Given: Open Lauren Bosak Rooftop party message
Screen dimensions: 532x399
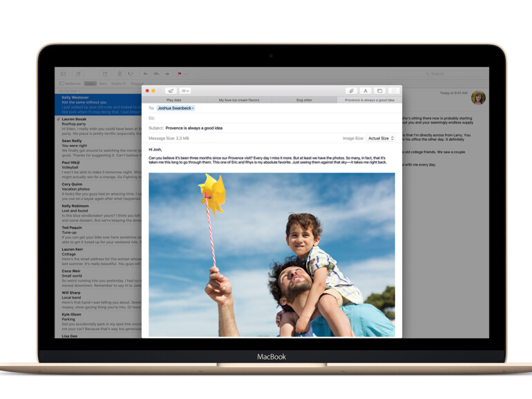Looking at the screenshot, I should click(x=98, y=126).
